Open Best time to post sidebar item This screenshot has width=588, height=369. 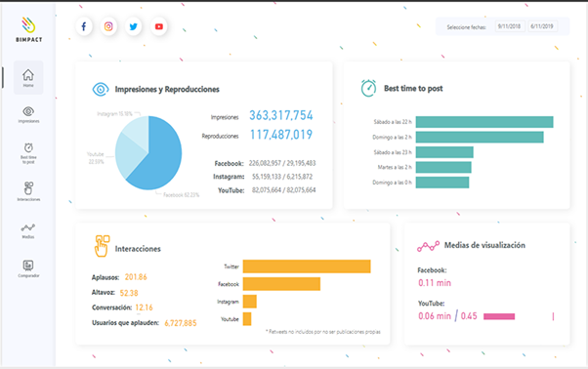(28, 153)
